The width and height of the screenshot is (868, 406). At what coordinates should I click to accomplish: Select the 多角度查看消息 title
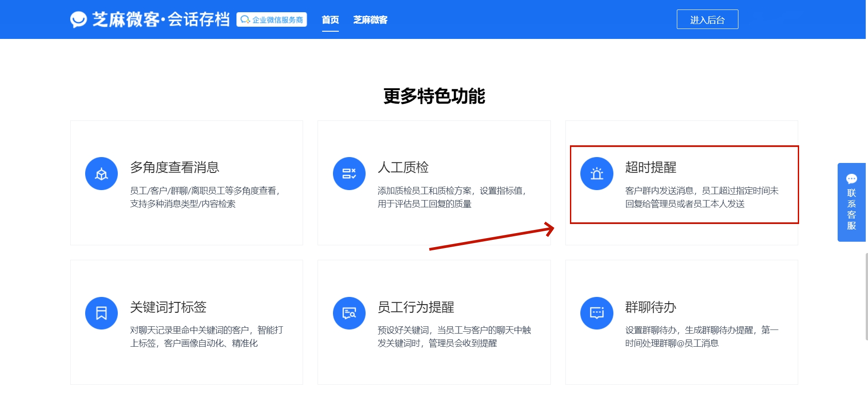click(174, 167)
